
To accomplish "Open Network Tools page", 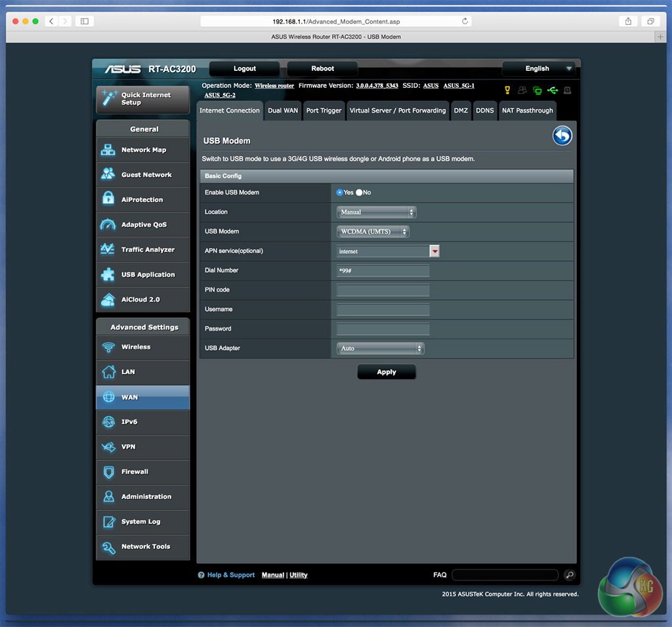I will 142,546.
